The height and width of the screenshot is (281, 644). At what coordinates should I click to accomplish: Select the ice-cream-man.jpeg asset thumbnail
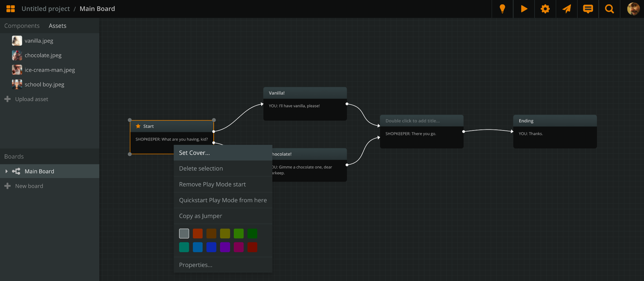(17, 70)
